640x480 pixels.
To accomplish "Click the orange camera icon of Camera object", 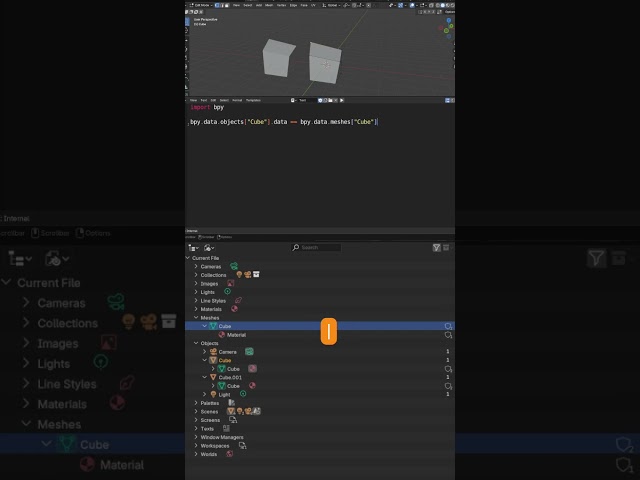I will pos(213,351).
